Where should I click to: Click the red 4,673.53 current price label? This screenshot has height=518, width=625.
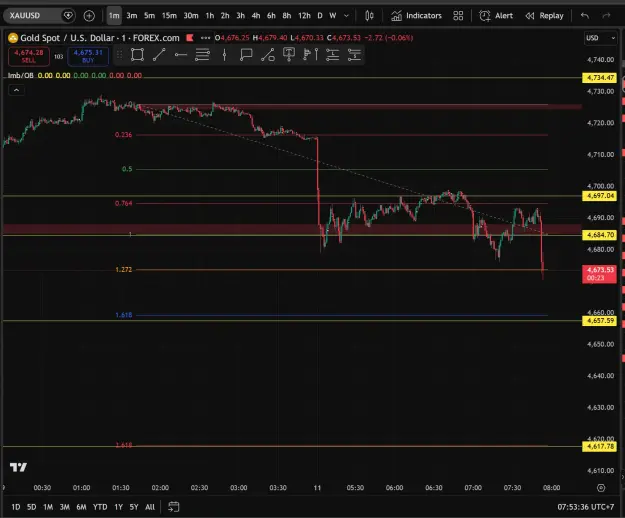pos(599,274)
